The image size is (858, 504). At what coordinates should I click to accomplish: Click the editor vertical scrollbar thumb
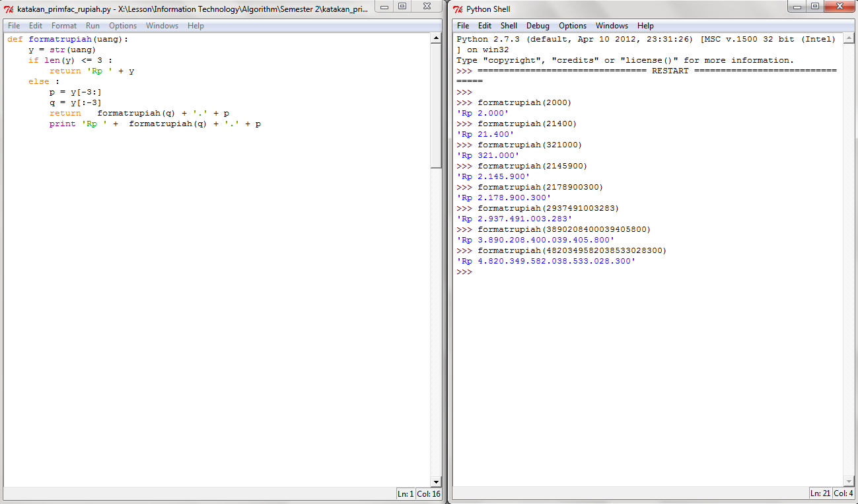coord(436,106)
